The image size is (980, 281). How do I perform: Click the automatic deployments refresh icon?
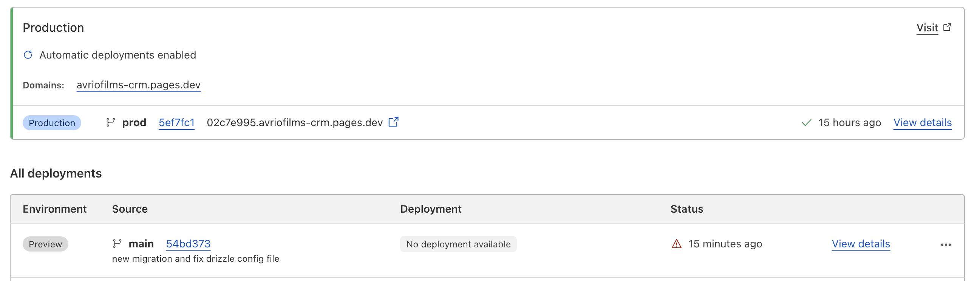point(28,55)
